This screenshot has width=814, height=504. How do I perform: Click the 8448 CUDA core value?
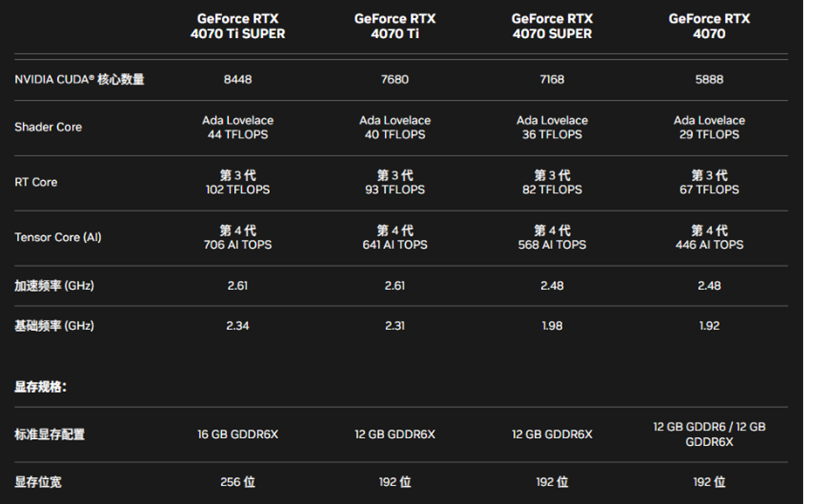coord(238,79)
